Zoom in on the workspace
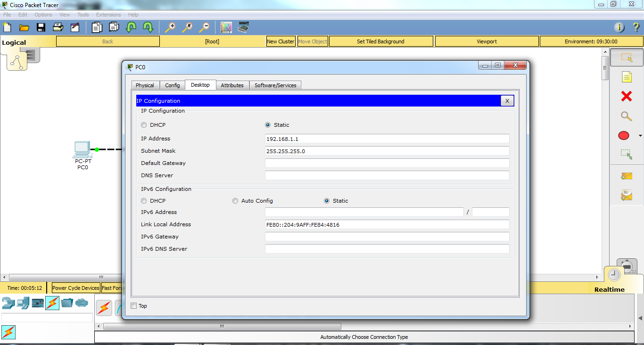The image size is (644, 345). pos(170,27)
